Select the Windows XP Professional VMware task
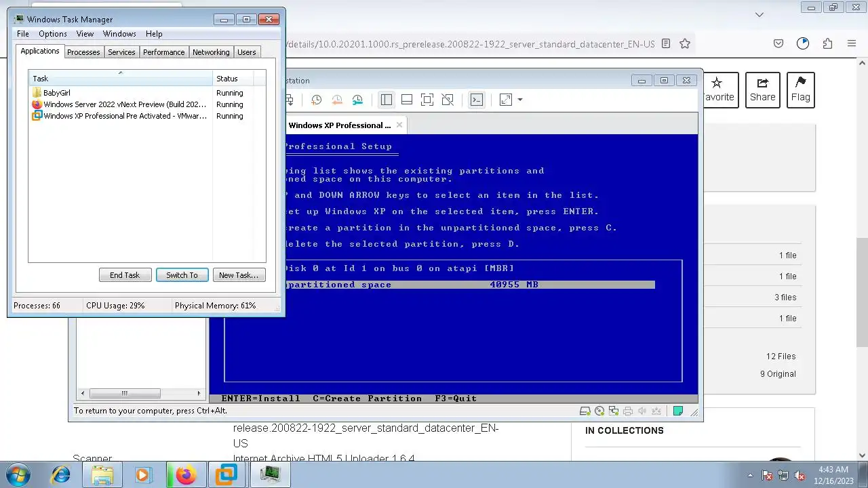 (x=147, y=116)
